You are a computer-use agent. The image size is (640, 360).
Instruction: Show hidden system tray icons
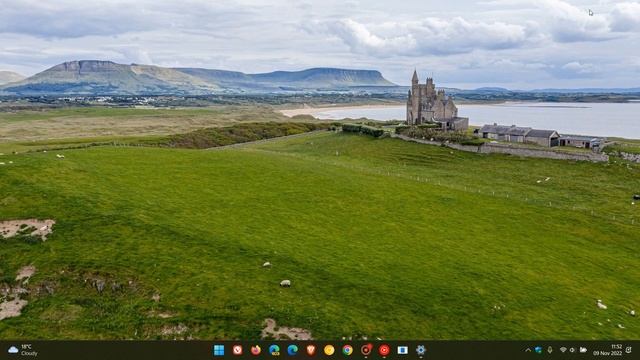[528, 350]
